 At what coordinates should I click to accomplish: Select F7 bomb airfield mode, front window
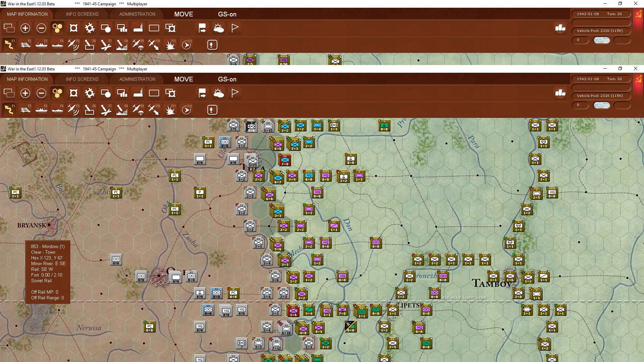(x=106, y=110)
